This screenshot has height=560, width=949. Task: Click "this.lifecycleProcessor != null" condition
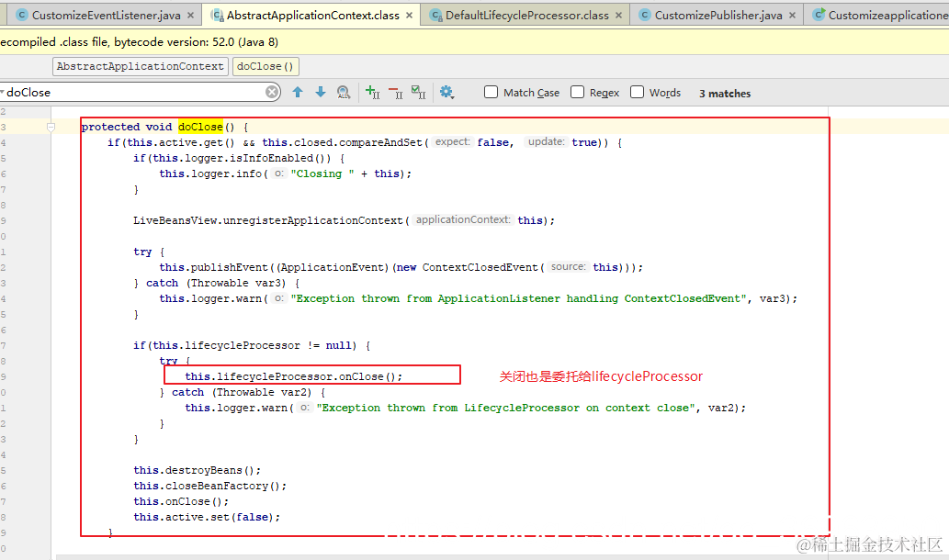pos(252,345)
